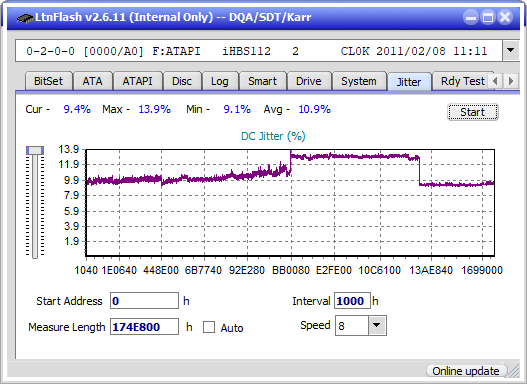Click the Avg value 10.9%

(x=315, y=109)
